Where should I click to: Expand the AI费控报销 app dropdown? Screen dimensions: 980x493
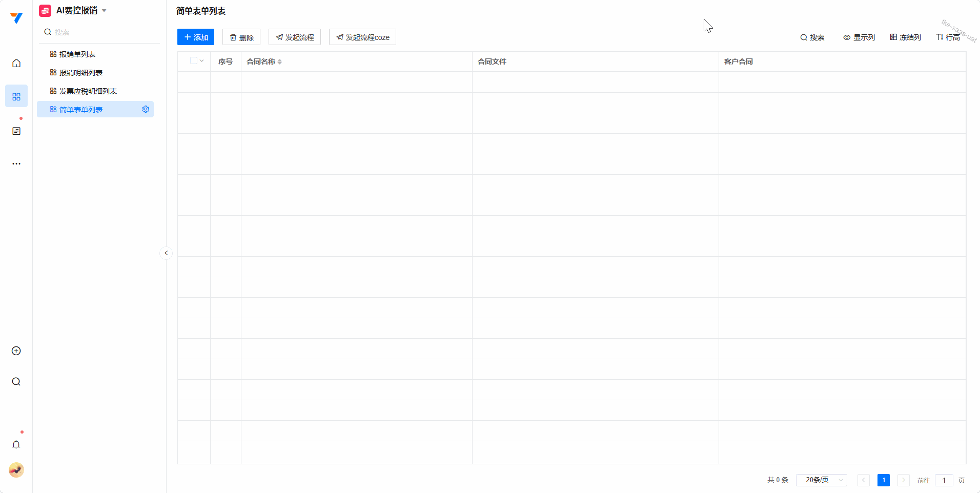(104, 11)
